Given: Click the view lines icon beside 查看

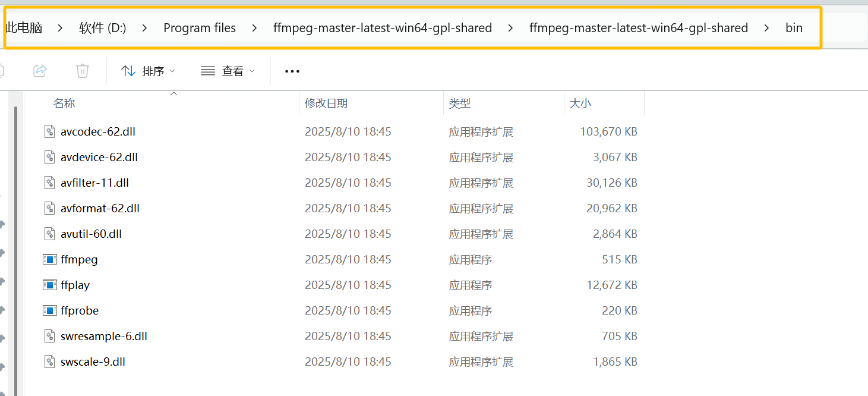Looking at the screenshot, I should 208,71.
